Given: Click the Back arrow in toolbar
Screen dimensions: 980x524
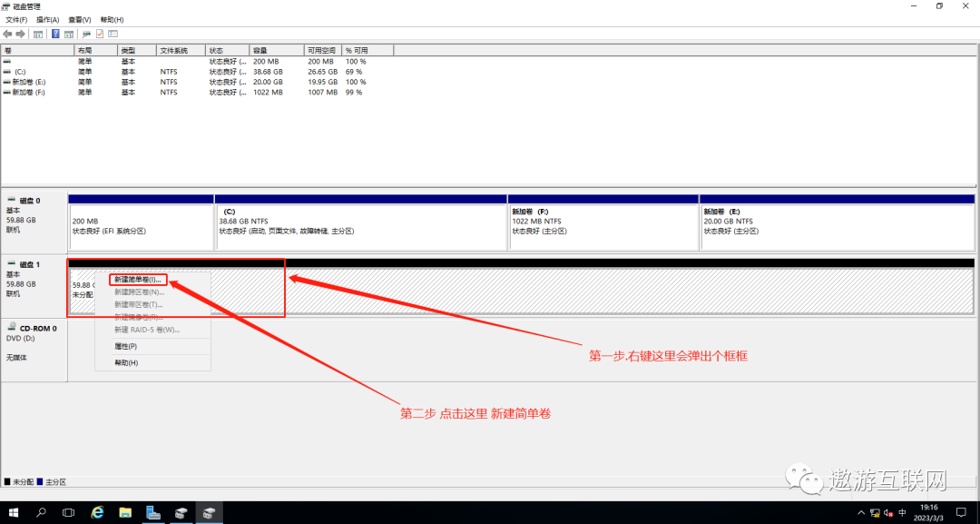Looking at the screenshot, I should tap(7, 34).
